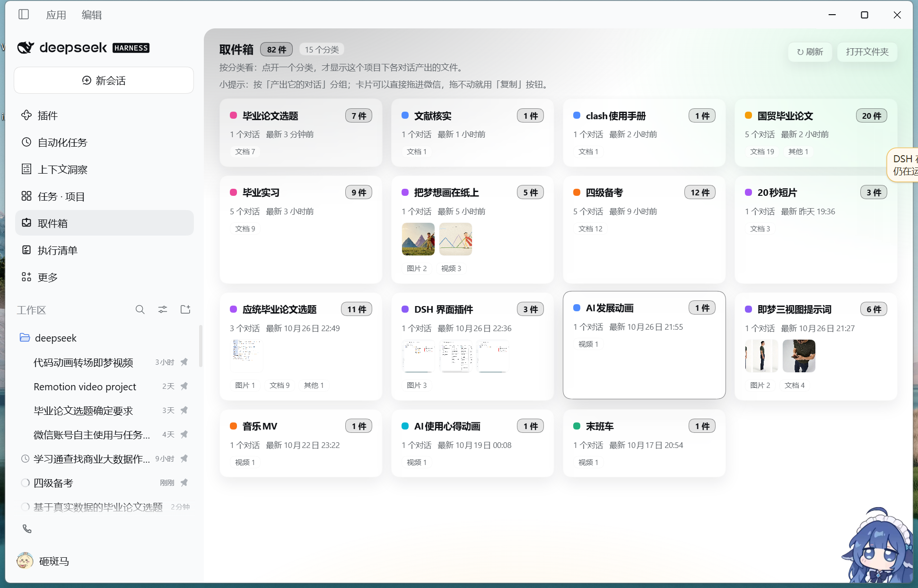The height and width of the screenshot is (588, 918).
Task: Open the 应用 menu
Action: 56,15
